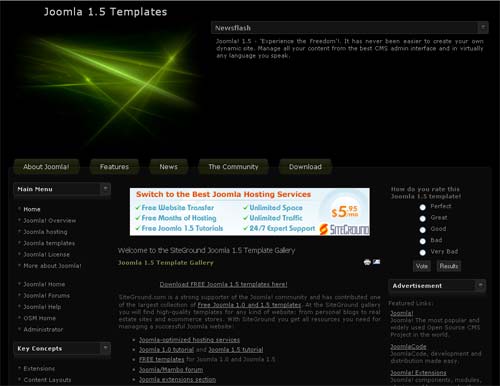500x386 pixels.
Task: Submit the poll with Vote button
Action: pyautogui.click(x=422, y=266)
